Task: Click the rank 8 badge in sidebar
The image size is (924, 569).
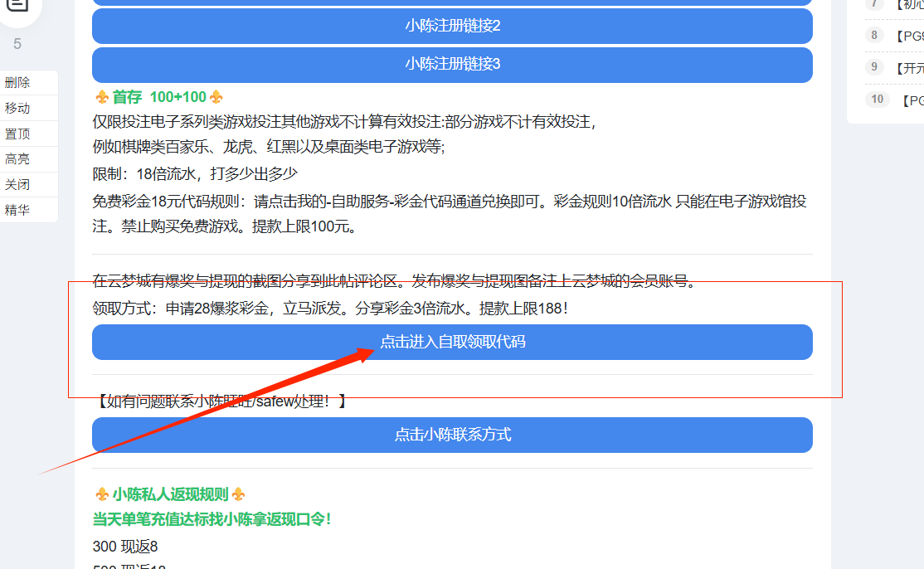Action: 874,35
